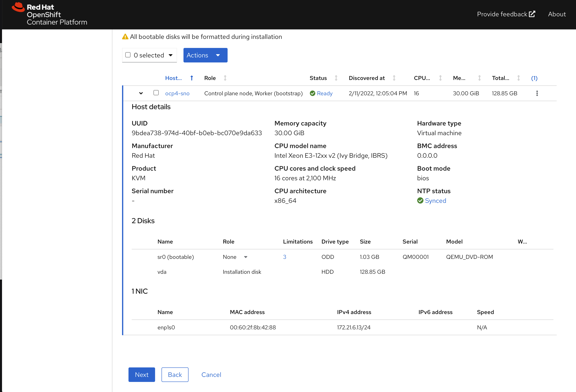
Task: Toggle the select-all hosts checkbox
Action: coord(128,55)
